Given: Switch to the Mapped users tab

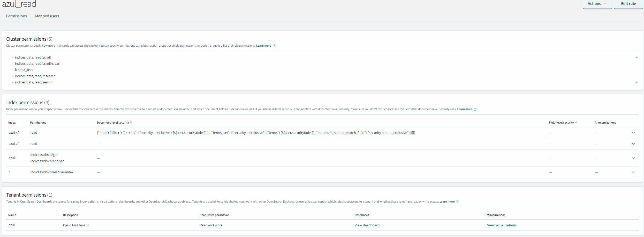Looking at the screenshot, I should 47,16.
